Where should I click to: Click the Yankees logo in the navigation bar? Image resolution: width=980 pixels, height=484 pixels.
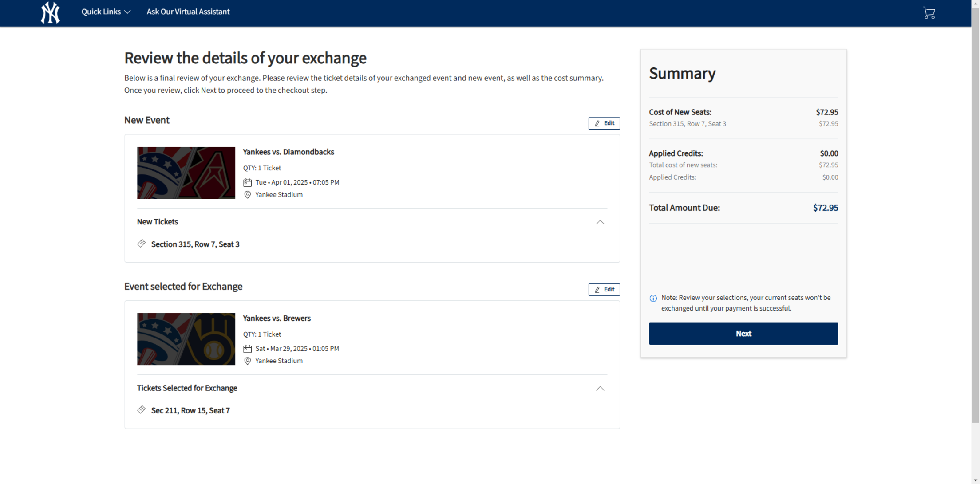pos(50,12)
